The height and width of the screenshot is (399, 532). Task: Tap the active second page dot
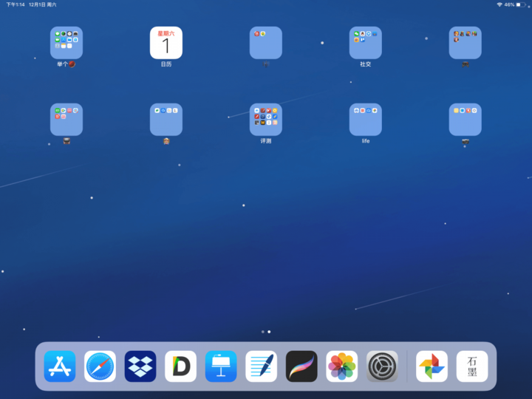click(x=269, y=332)
